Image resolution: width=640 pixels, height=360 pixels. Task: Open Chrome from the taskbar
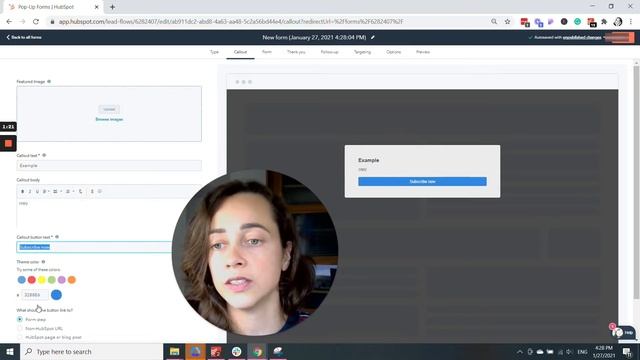257,351
